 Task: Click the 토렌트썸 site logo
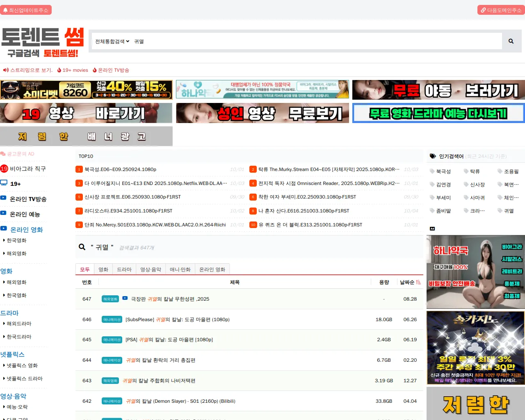pos(43,42)
